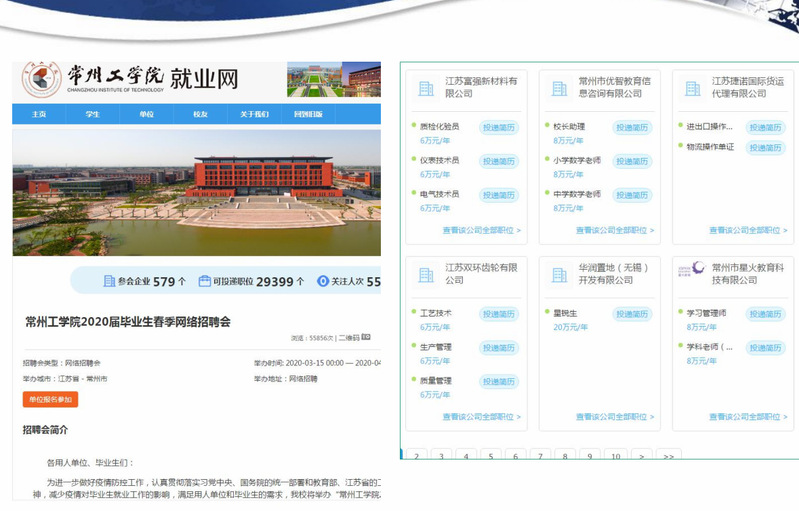Click the 可投递职位 briefcase icon

click(x=204, y=281)
